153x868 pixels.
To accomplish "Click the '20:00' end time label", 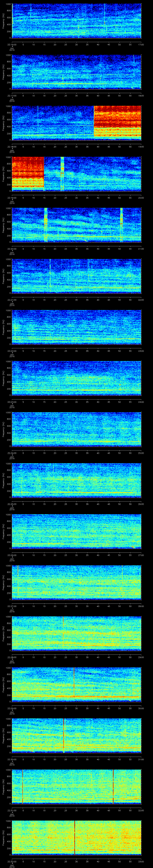I will pyautogui.click(x=141, y=197).
